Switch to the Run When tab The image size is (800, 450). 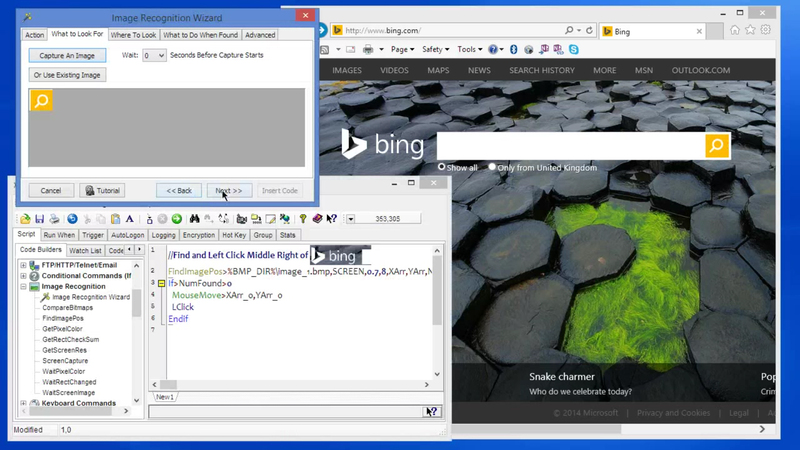point(59,235)
